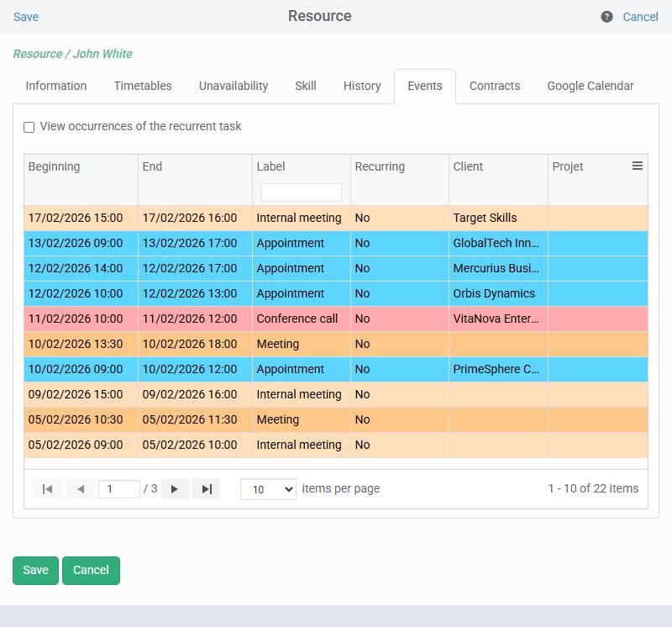Select the 10/02/2026 13:30 beginning cell
The height and width of the screenshot is (627, 672).
tap(81, 344)
